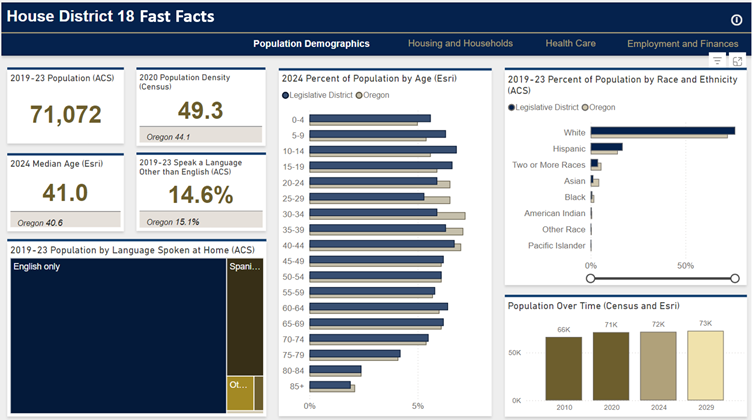This screenshot has height=420, width=755.
Task: Switch to Population Demographics tab
Action: 311,44
